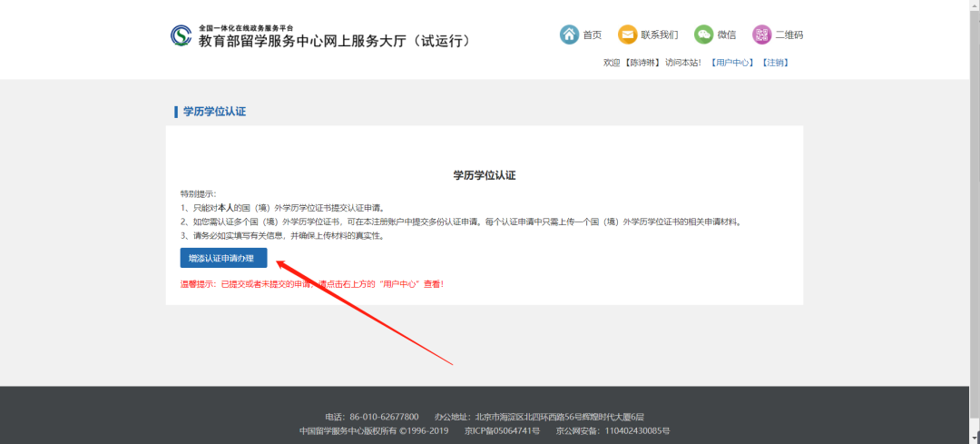The width and height of the screenshot is (980, 444).
Task: Click the copyright ©1996-2019 text
Action: (374, 431)
